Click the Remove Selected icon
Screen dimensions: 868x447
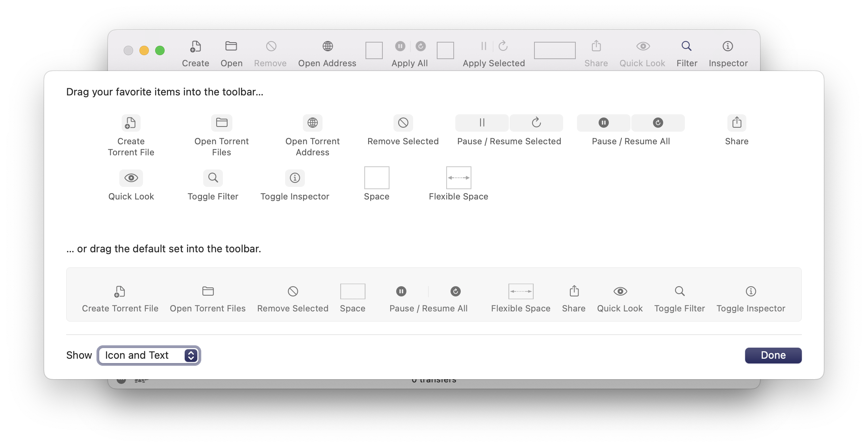click(403, 123)
